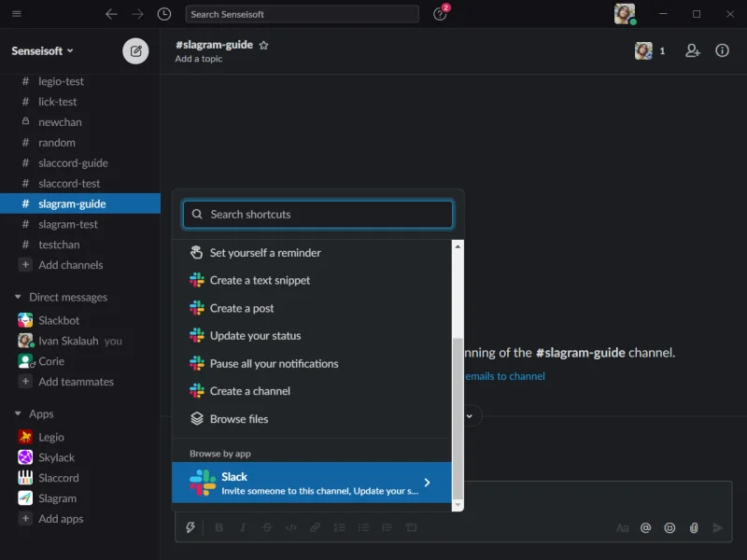The height and width of the screenshot is (560, 747).
Task: Open the legio-test channel
Action: click(x=80, y=81)
